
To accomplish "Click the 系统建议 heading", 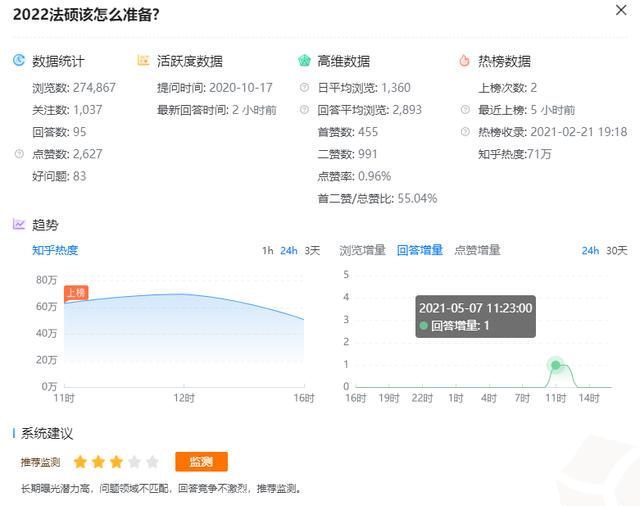I will pos(47,433).
